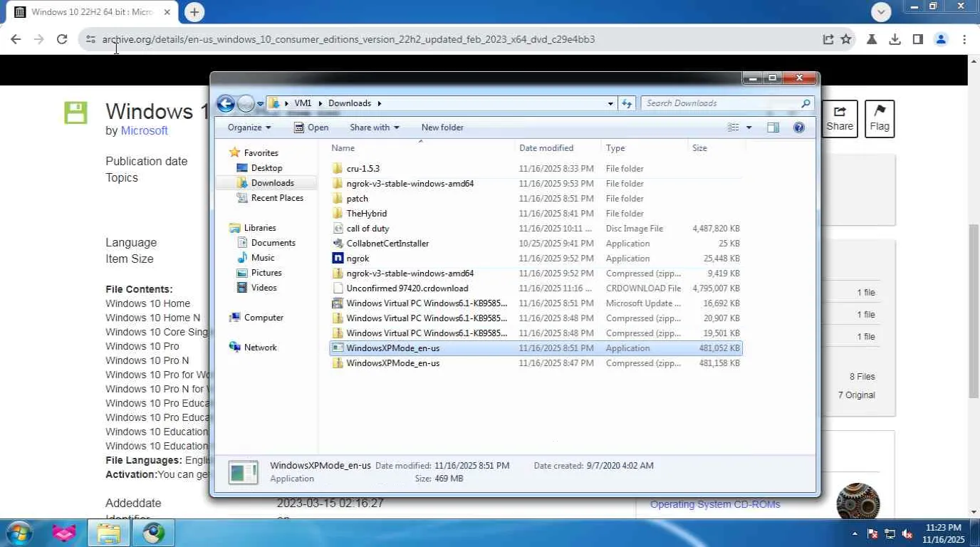Click the magnifier icon in Search Downloads
Image resolution: width=980 pixels, height=547 pixels.
[806, 103]
